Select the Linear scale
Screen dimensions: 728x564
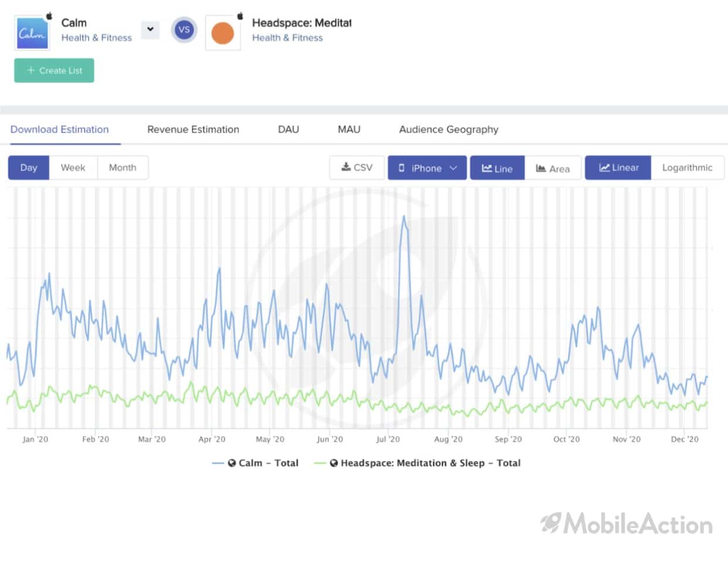[618, 168]
